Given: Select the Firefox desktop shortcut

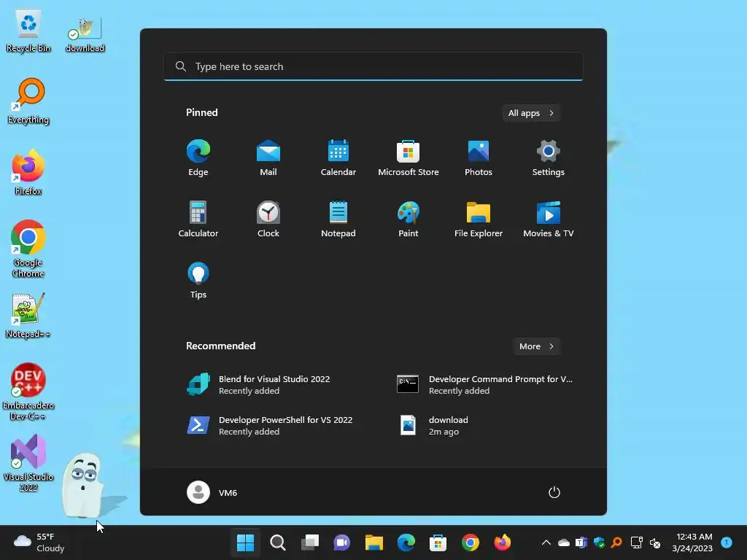Looking at the screenshot, I should click(28, 172).
